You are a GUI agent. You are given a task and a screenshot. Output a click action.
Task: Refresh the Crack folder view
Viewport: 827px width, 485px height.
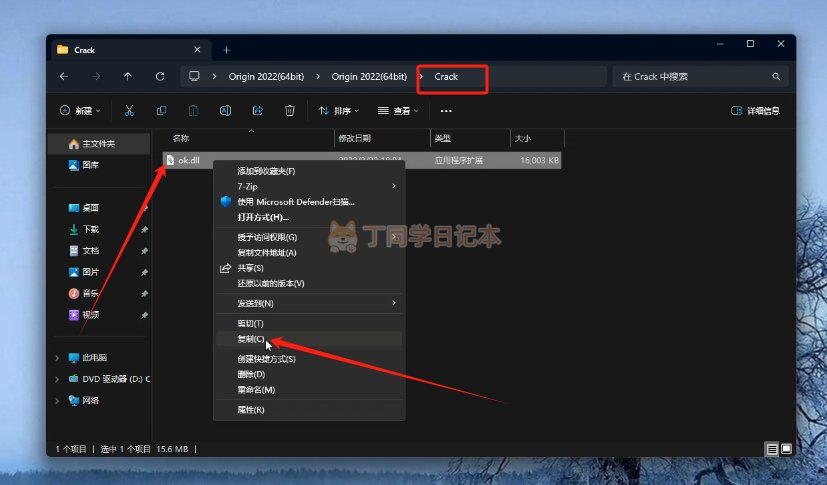pos(160,76)
